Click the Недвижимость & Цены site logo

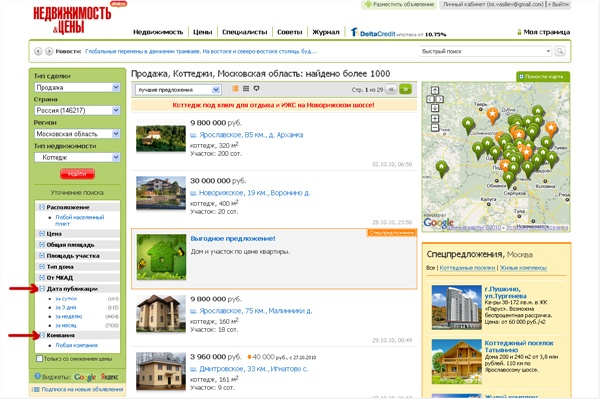73,19
